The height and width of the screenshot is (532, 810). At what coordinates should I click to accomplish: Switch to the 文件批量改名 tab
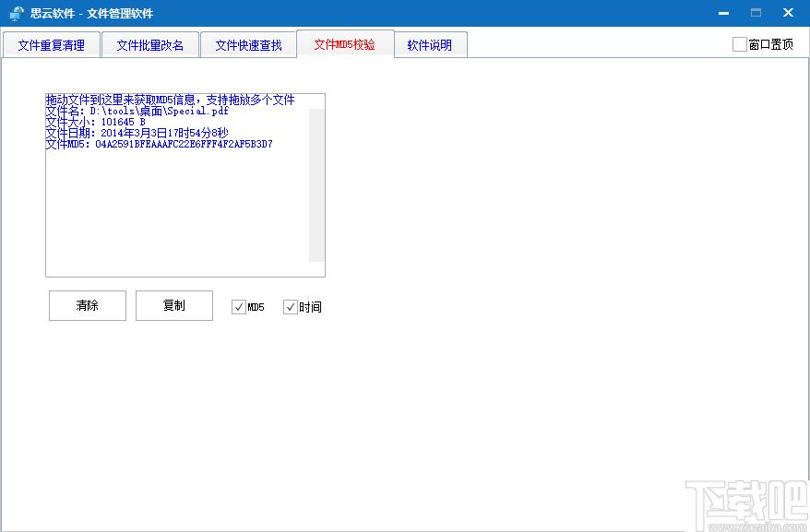(149, 45)
